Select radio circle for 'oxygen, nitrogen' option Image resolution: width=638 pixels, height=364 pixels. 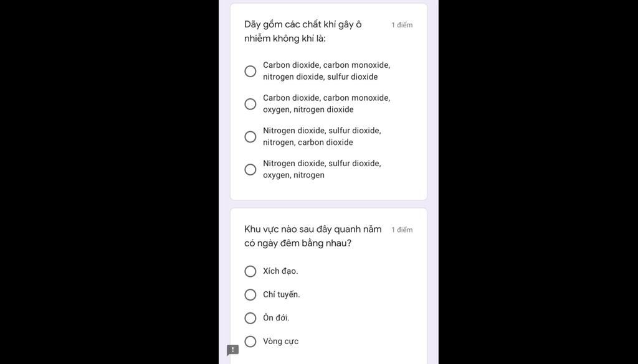(x=250, y=169)
